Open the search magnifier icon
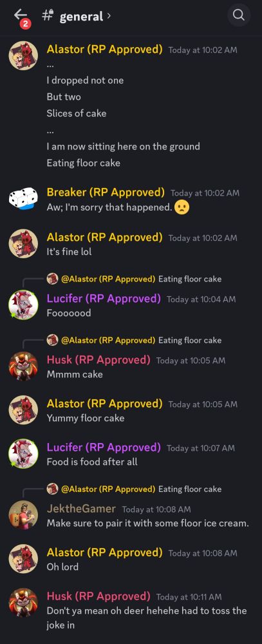 pyautogui.click(x=239, y=15)
